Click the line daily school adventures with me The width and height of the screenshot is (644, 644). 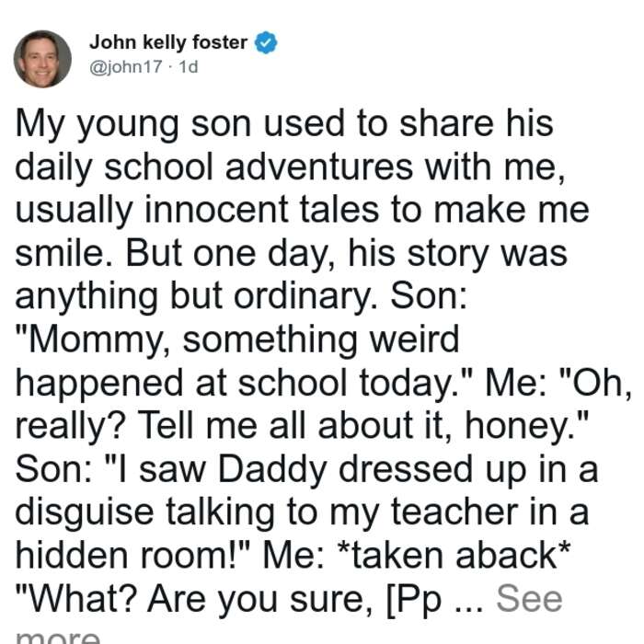(x=290, y=167)
